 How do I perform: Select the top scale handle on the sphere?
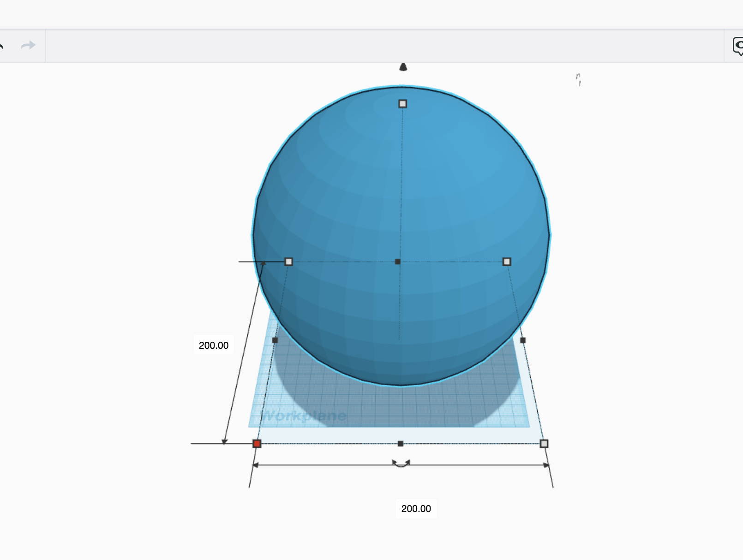402,104
